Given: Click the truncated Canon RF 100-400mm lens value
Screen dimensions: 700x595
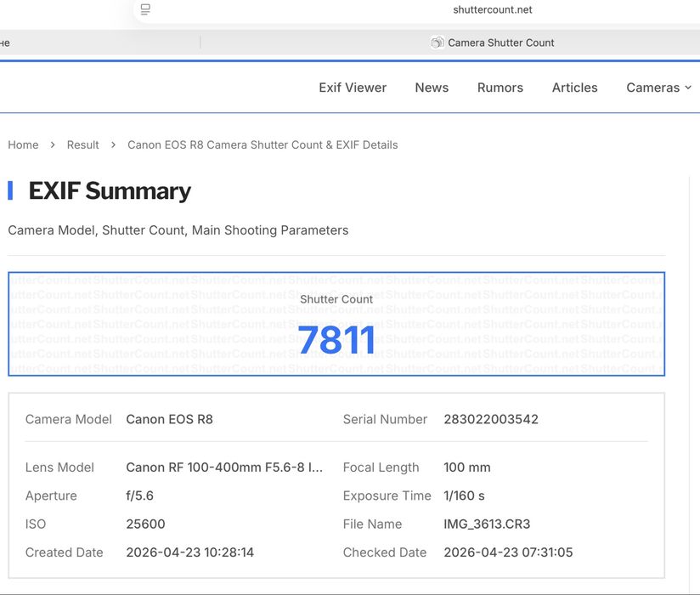Looking at the screenshot, I should pyautogui.click(x=224, y=467).
